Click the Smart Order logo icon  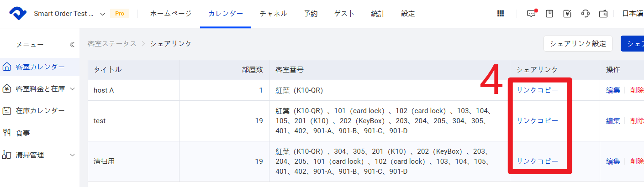(x=18, y=14)
